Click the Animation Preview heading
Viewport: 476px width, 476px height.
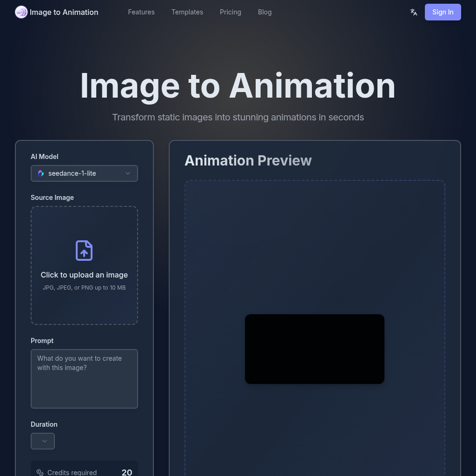(x=248, y=160)
